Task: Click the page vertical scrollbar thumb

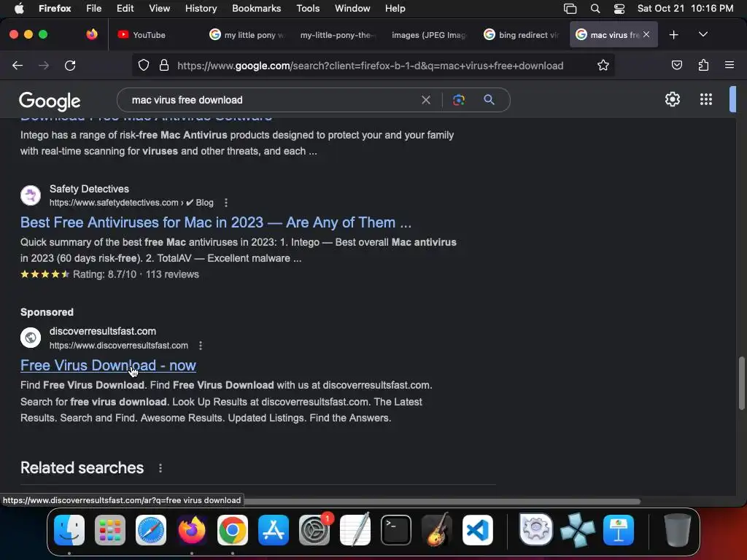Action: 741,382
